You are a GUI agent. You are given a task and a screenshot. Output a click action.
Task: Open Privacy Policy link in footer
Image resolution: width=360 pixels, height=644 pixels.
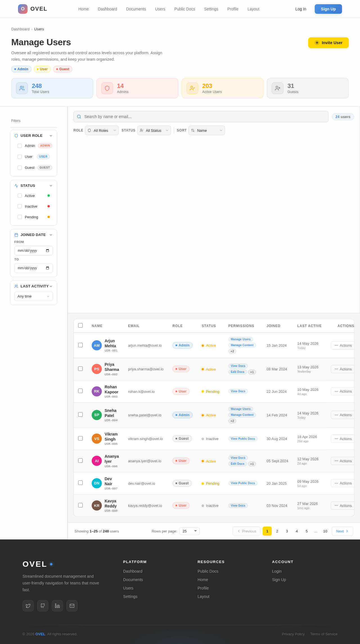coord(293,634)
